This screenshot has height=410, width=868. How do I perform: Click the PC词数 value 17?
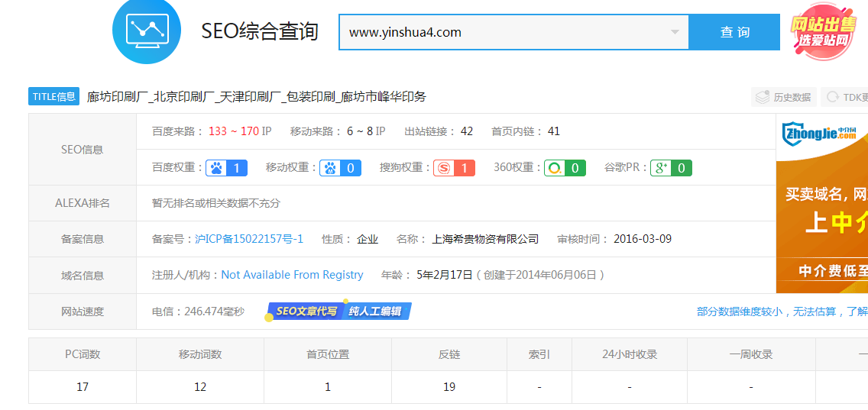(x=83, y=387)
